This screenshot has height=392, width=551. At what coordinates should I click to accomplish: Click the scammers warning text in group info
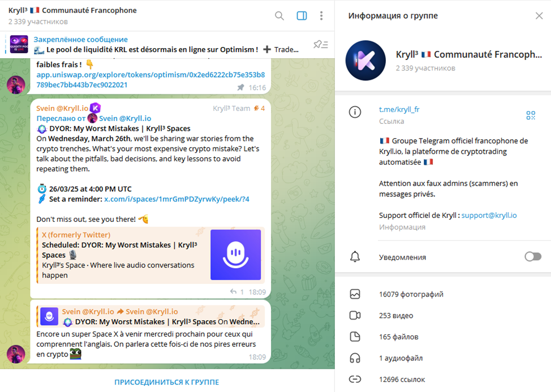pyautogui.click(x=449, y=188)
